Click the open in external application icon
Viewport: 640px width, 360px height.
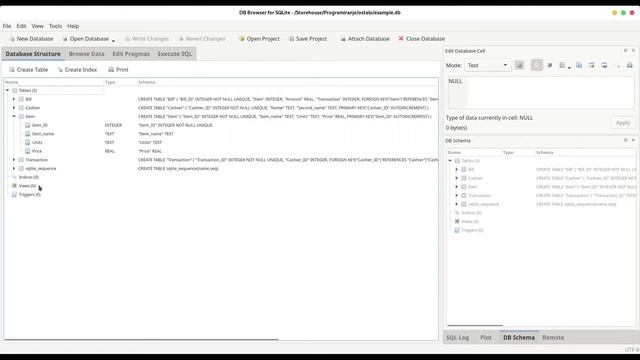pos(562,65)
